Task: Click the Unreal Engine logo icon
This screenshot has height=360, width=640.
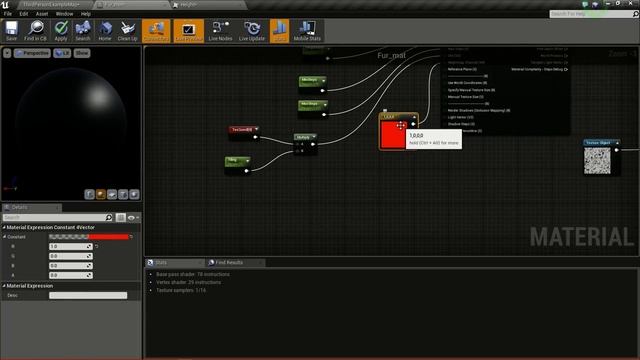Action: tap(5, 4)
